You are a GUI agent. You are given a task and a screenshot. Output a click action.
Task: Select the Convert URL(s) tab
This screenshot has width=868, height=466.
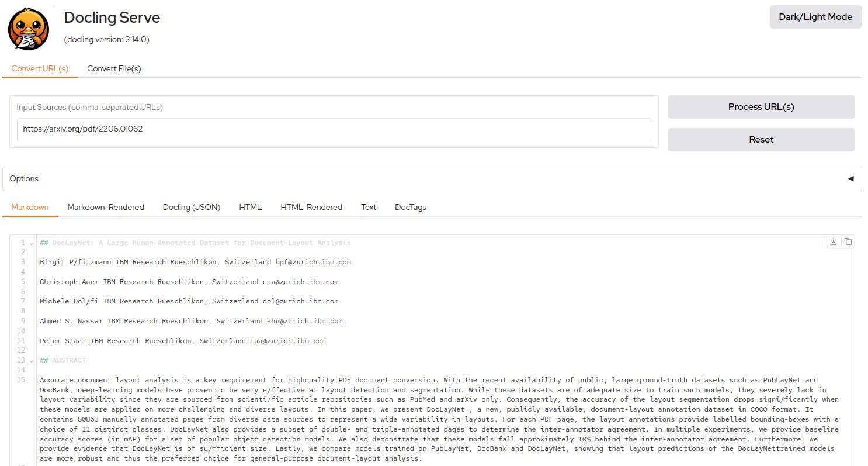click(x=40, y=68)
